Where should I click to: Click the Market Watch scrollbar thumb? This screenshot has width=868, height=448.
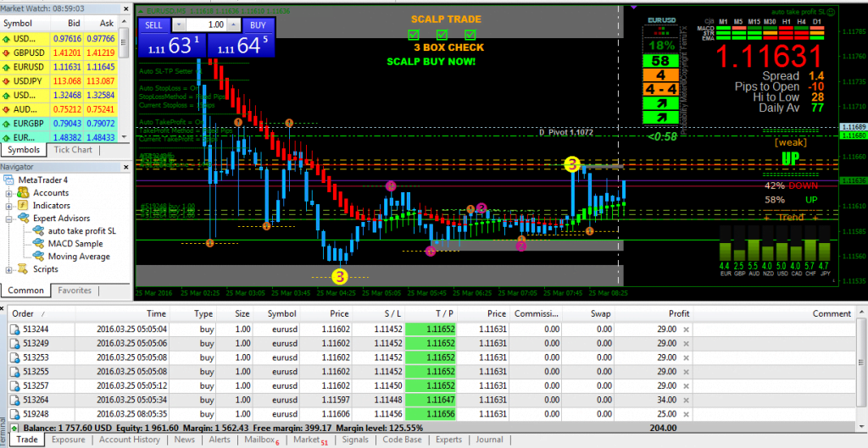point(125,43)
